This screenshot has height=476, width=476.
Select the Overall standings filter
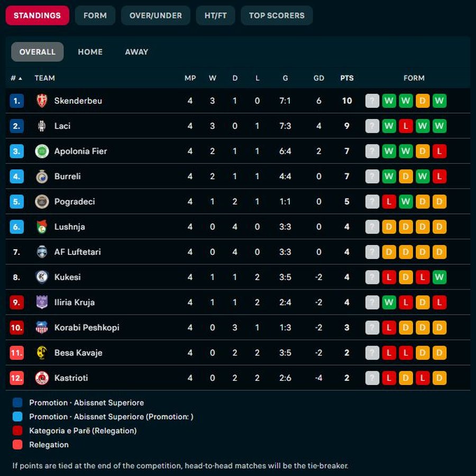(x=38, y=52)
